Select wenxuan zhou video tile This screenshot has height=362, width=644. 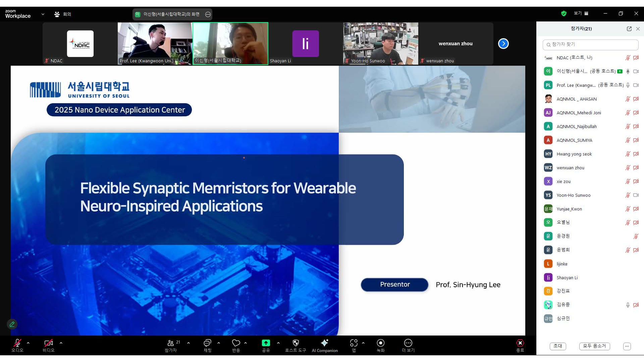[x=456, y=44]
